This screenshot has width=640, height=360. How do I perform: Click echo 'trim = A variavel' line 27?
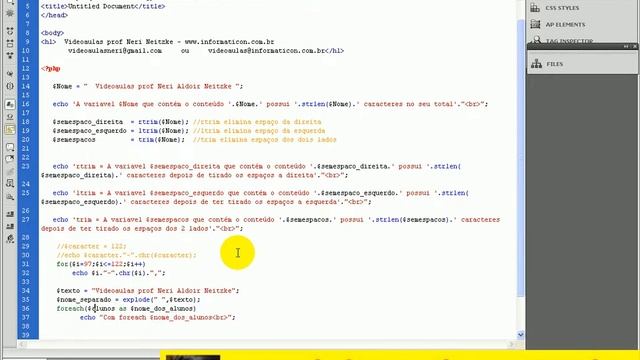point(270,224)
